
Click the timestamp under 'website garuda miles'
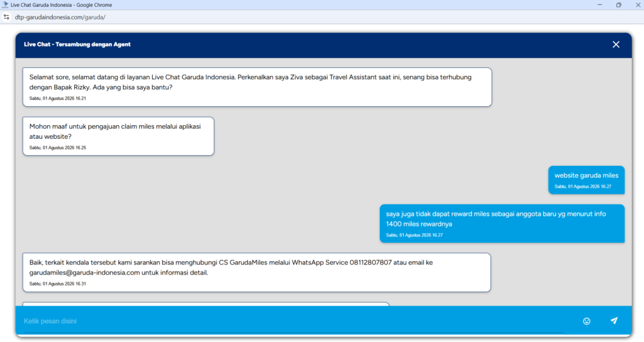pyautogui.click(x=583, y=186)
